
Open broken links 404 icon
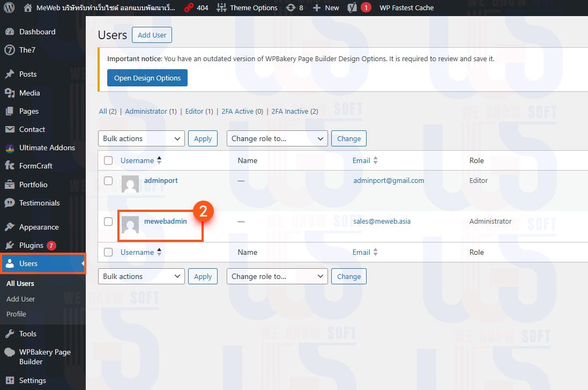189,8
